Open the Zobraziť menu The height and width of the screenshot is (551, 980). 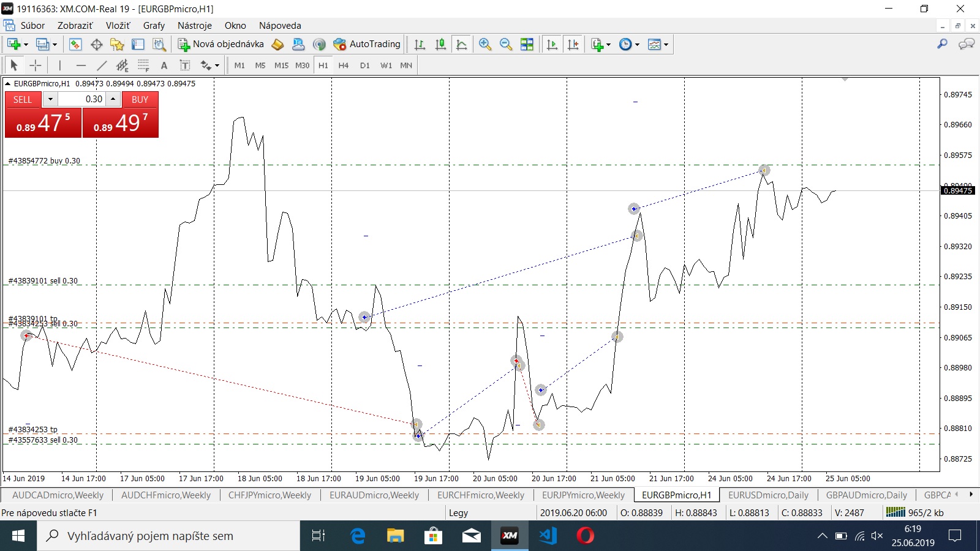75,25
